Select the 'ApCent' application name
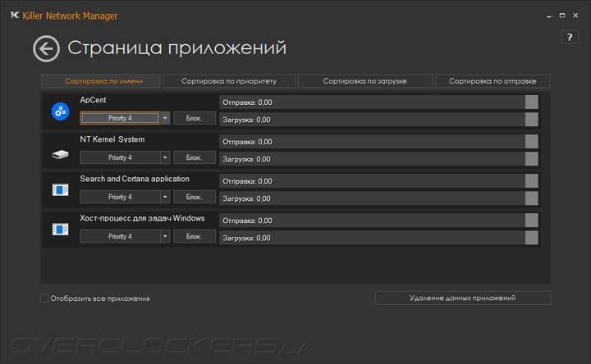 [93, 100]
